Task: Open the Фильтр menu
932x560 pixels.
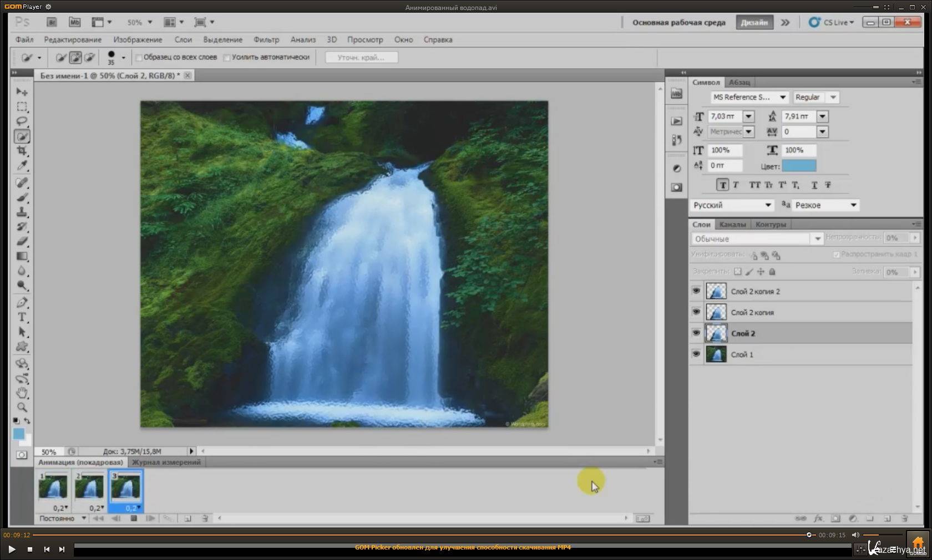Action: 266,40
